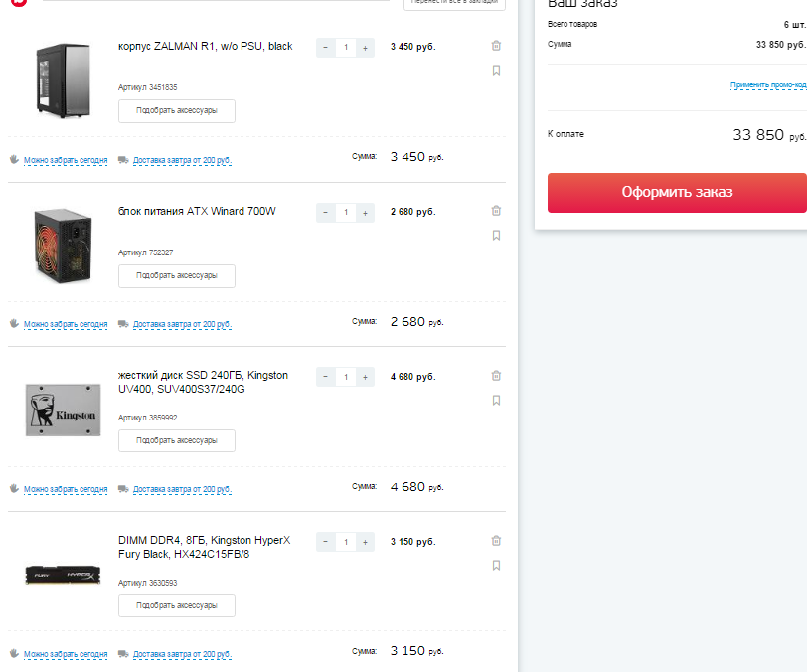Click quantity field for Winard power supply
Screen dimensions: 807x672
(x=346, y=212)
